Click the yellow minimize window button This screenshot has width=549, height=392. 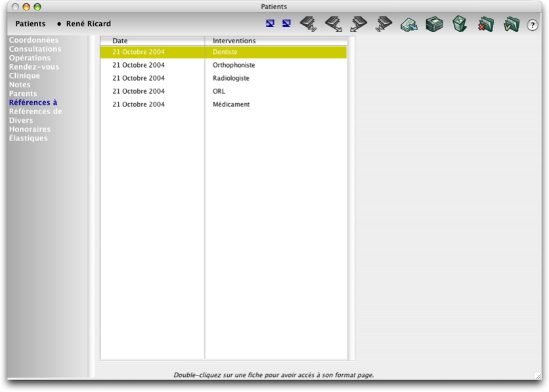coord(26,7)
